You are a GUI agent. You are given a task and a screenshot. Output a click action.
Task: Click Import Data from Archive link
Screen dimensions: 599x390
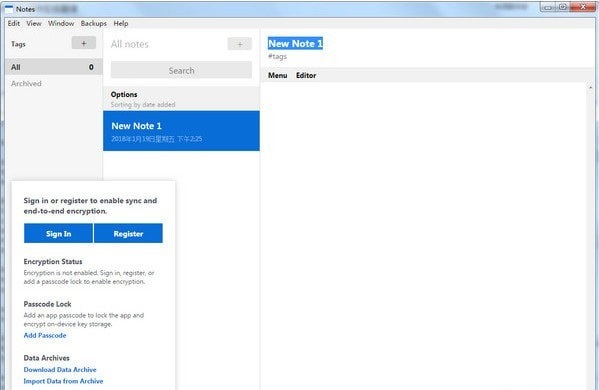[x=63, y=381]
